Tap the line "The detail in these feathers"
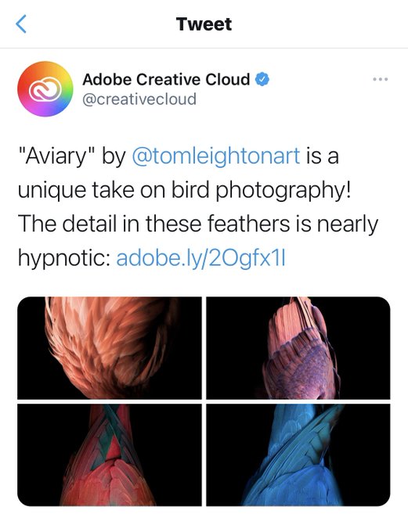 point(154,224)
